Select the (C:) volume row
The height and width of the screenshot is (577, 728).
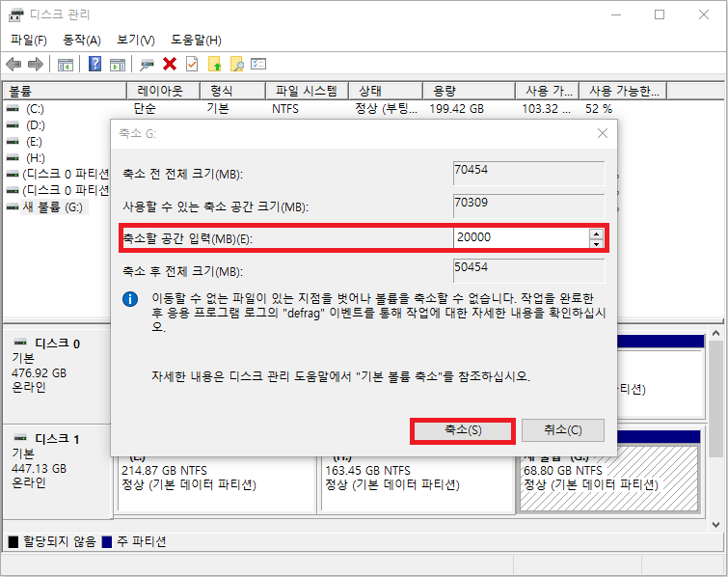click(x=35, y=109)
